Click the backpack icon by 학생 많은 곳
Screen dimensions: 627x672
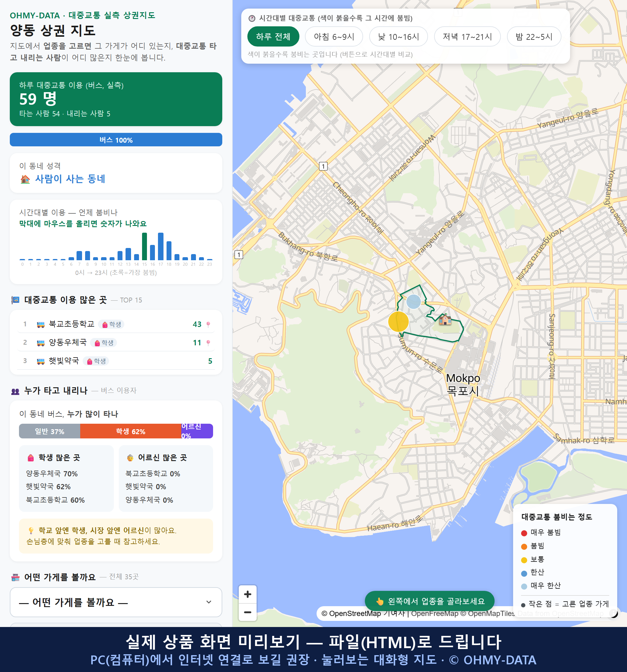point(31,458)
